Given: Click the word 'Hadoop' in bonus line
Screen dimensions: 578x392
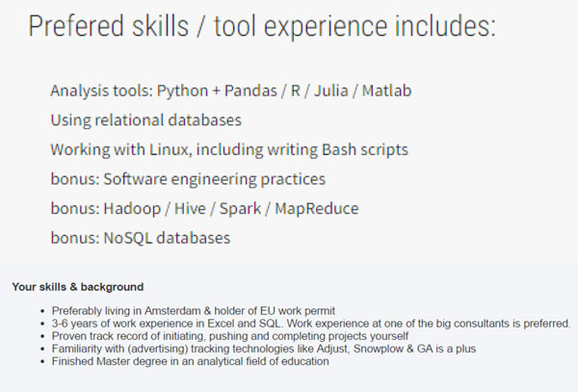Looking at the screenshot, I should coord(132,209).
